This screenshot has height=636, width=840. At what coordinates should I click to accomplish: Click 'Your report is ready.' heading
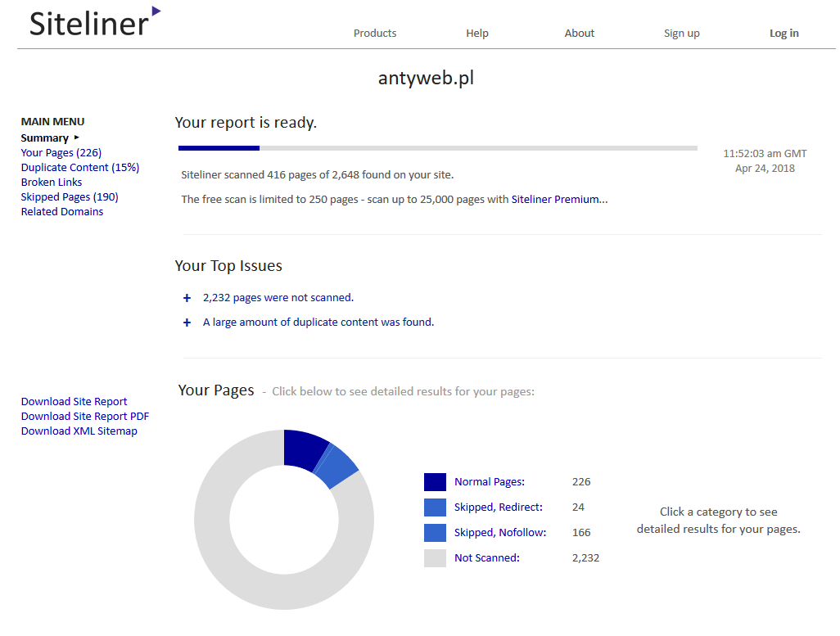(x=246, y=123)
